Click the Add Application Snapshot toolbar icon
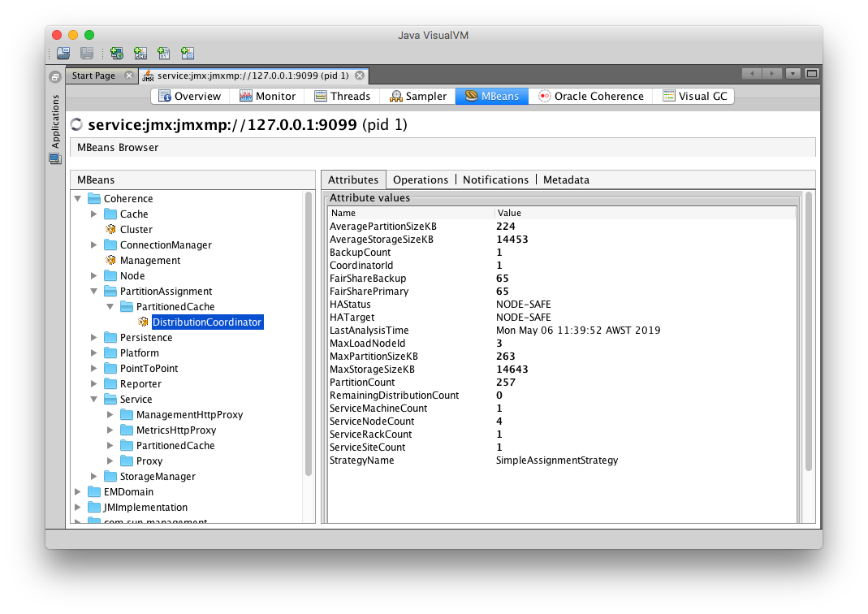The height and width of the screenshot is (614, 868). 188,53
